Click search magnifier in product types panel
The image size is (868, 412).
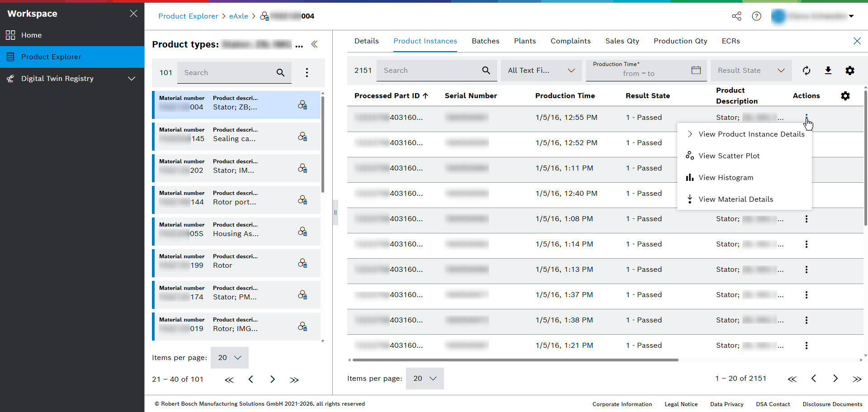pyautogui.click(x=280, y=73)
